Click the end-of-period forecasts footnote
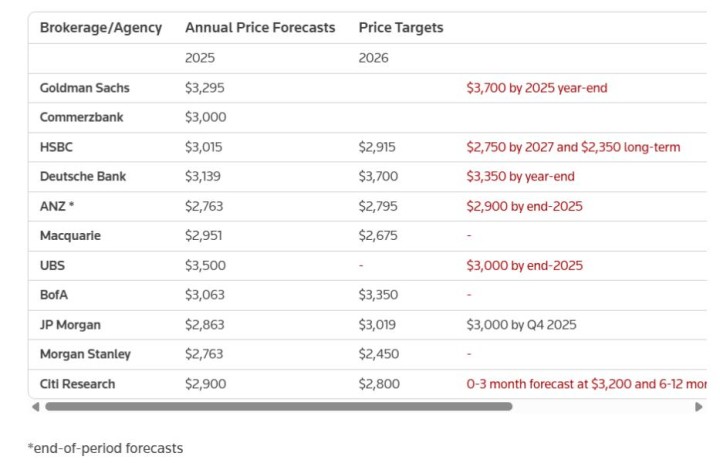 (x=105, y=449)
